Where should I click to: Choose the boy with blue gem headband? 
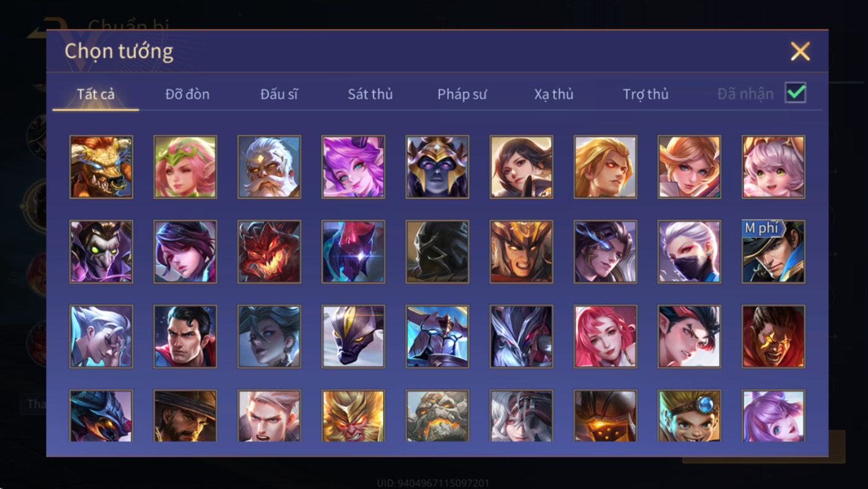690,416
